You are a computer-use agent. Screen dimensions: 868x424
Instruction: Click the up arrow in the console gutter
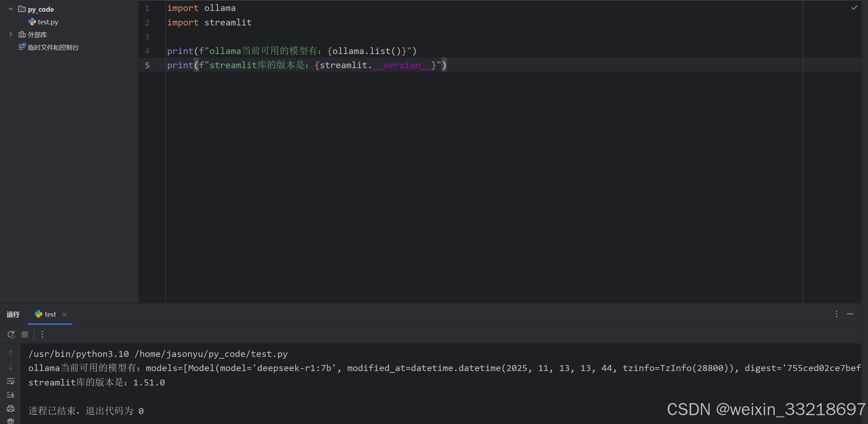(x=11, y=353)
